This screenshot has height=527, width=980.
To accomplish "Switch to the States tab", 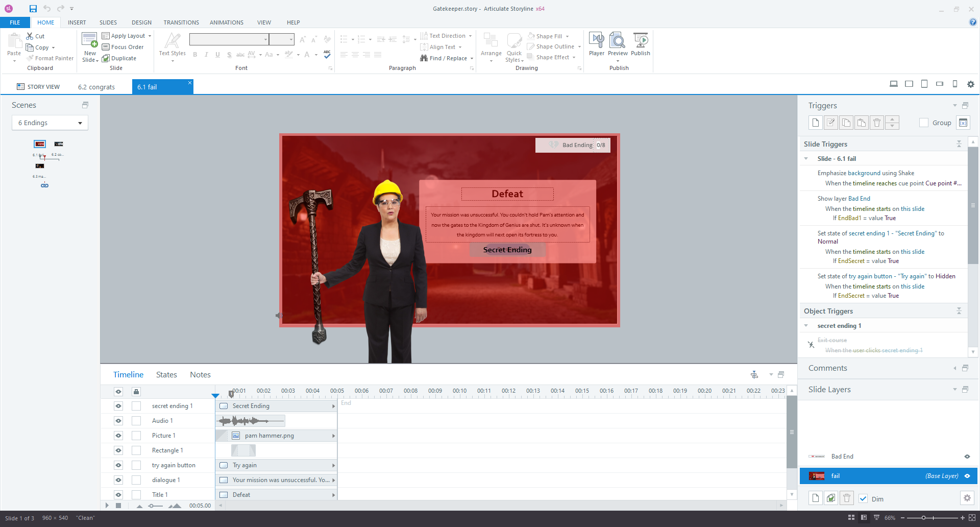I will 166,375.
